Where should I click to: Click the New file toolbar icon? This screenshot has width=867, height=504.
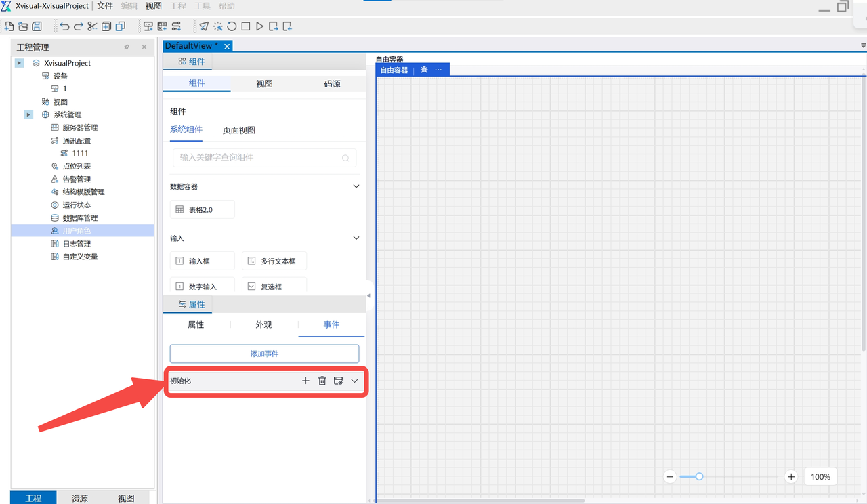[x=9, y=26]
